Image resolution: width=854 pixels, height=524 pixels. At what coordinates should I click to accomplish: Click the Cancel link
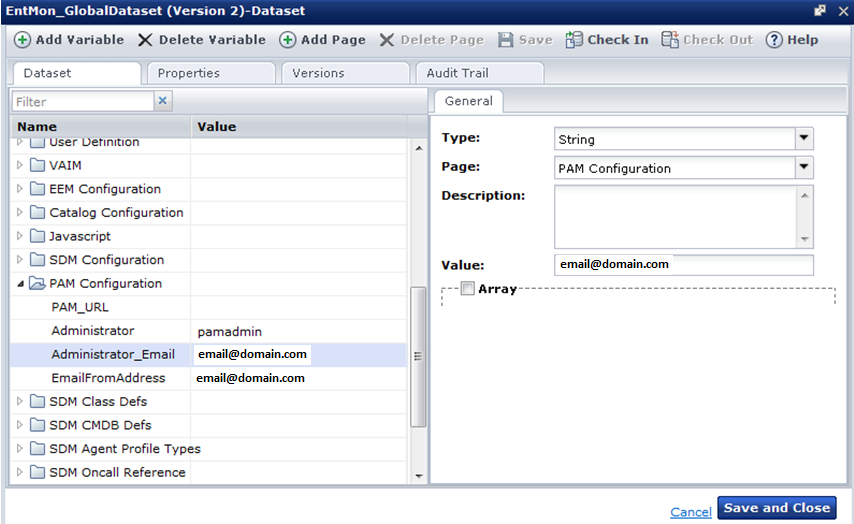[691, 512]
